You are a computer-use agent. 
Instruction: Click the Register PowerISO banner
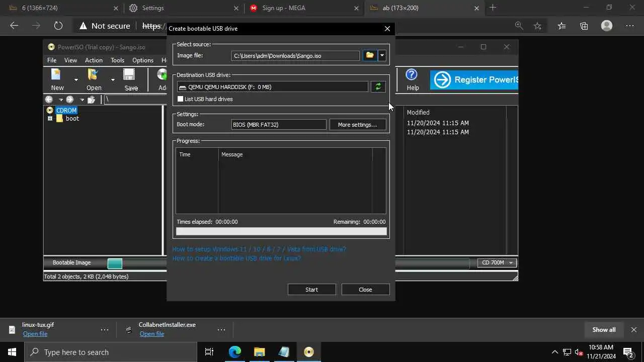coord(474,80)
